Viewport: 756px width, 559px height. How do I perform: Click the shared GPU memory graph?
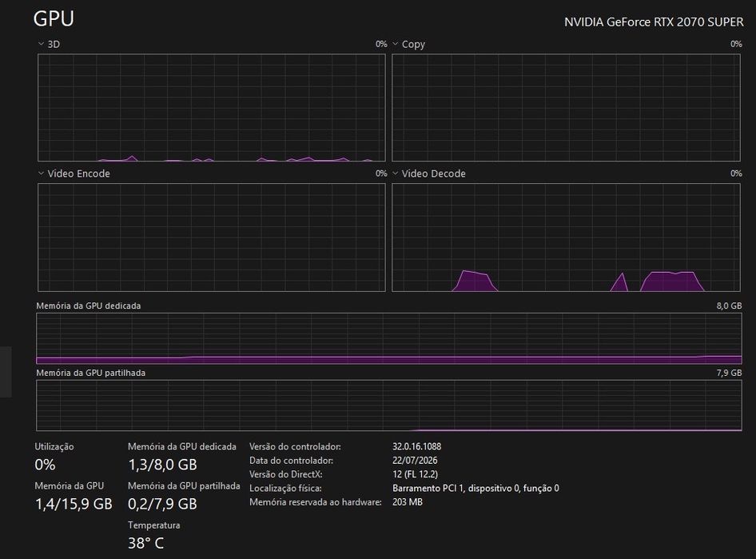[x=389, y=405]
